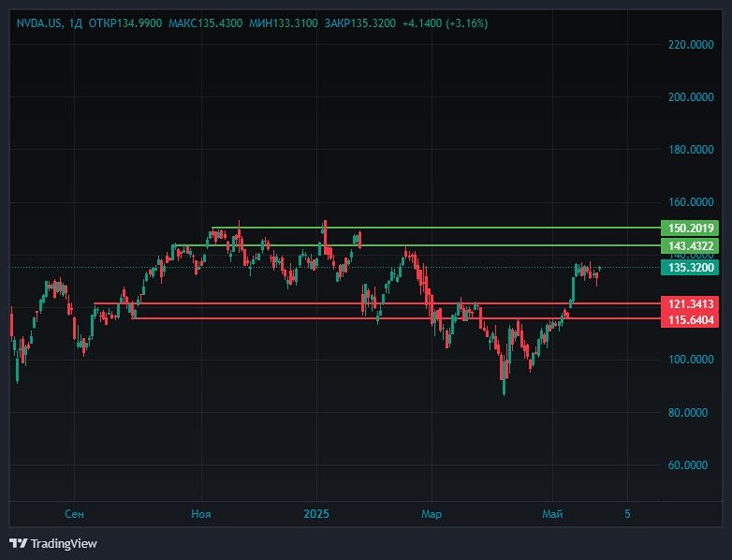Select the 121.3413 red price label
The height and width of the screenshot is (560, 732).
pos(690,304)
